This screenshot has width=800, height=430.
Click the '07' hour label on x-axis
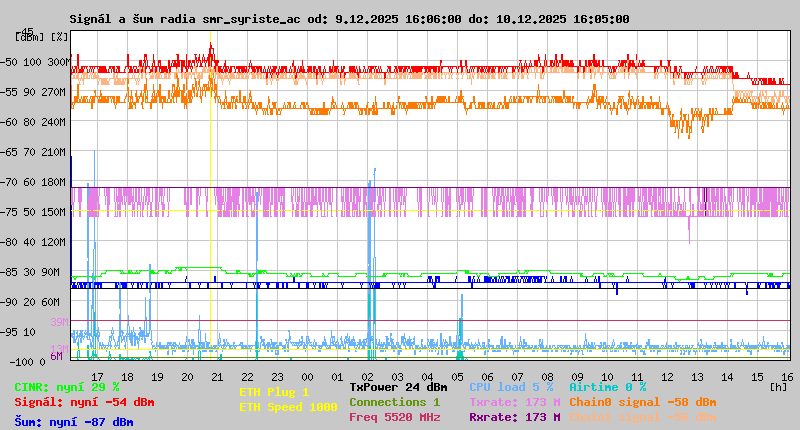coord(517,377)
